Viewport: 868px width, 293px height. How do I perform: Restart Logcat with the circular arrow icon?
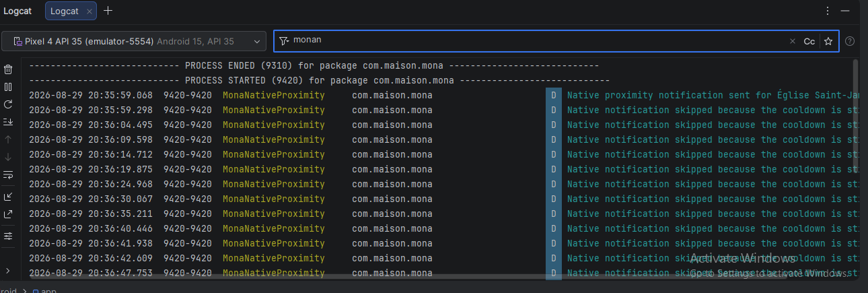pyautogui.click(x=8, y=104)
